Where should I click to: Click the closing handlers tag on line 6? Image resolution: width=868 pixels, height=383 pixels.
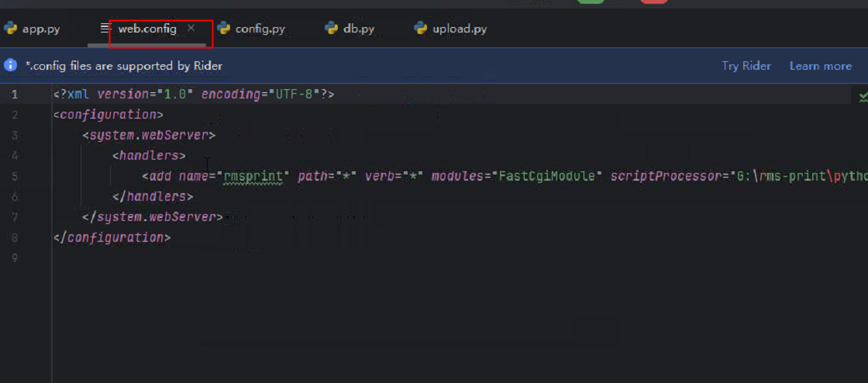pyautogui.click(x=153, y=197)
